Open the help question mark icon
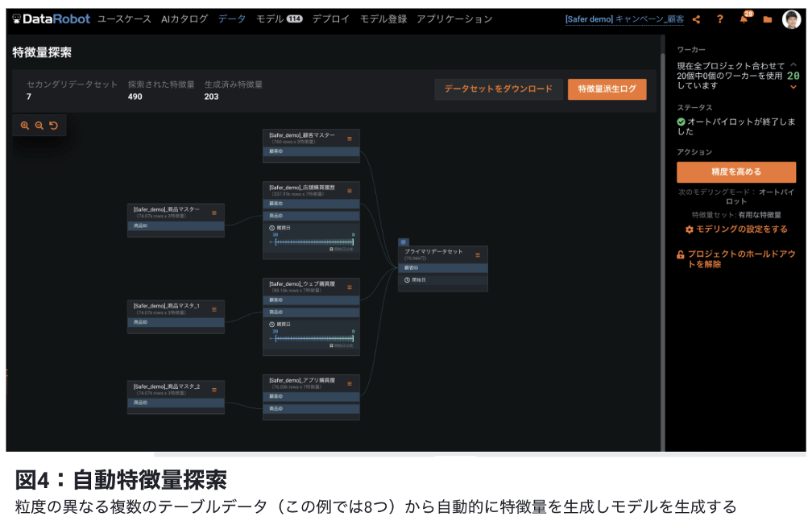This screenshot has height=525, width=812. [x=720, y=19]
